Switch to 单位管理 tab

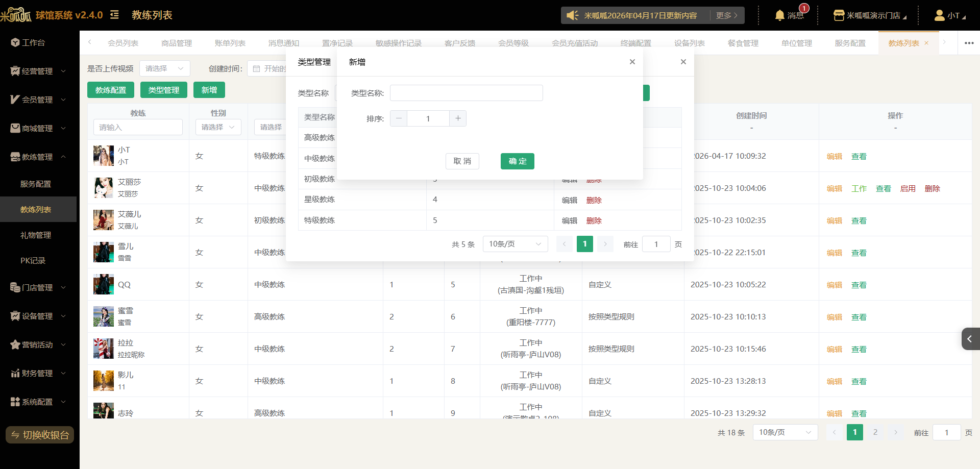(x=797, y=43)
